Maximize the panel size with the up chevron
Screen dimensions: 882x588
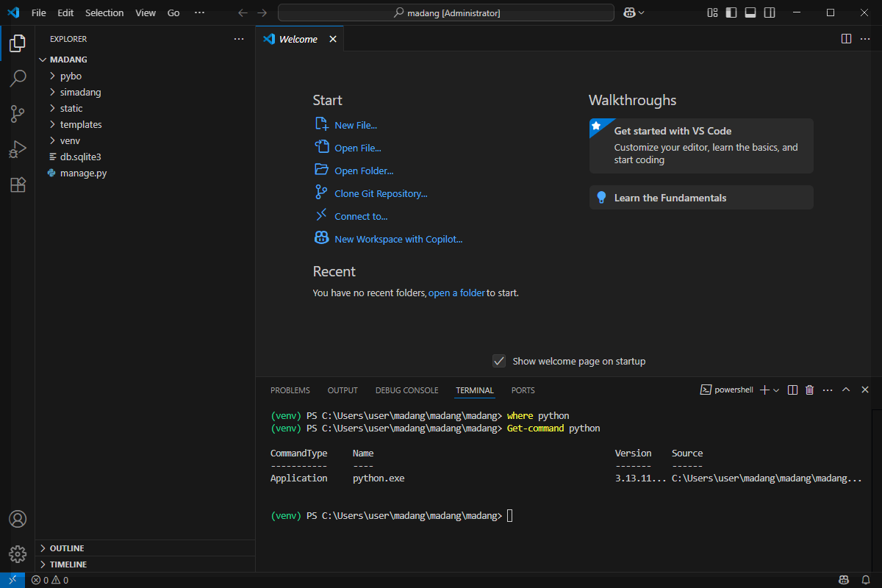tap(846, 390)
